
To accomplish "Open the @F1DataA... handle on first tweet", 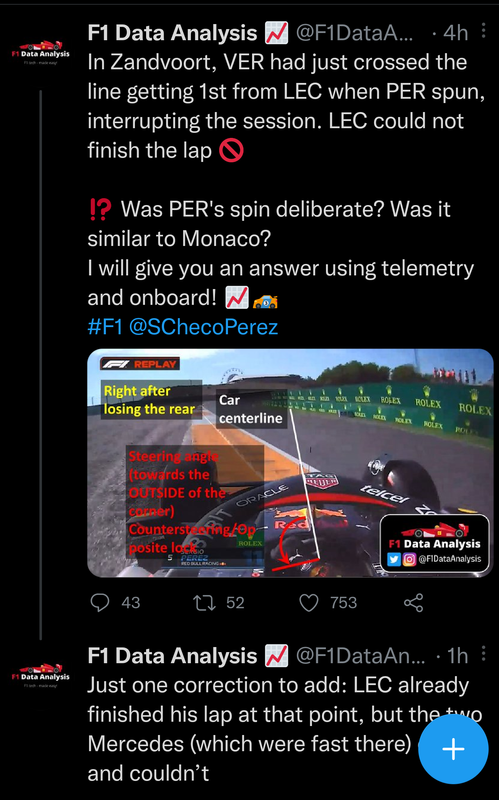I will pyautogui.click(x=355, y=33).
